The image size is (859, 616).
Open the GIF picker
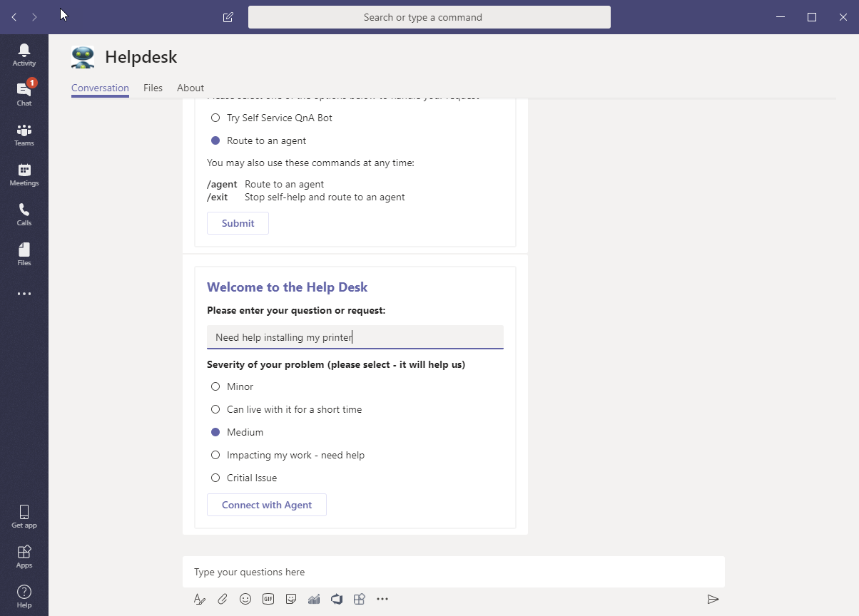point(268,599)
